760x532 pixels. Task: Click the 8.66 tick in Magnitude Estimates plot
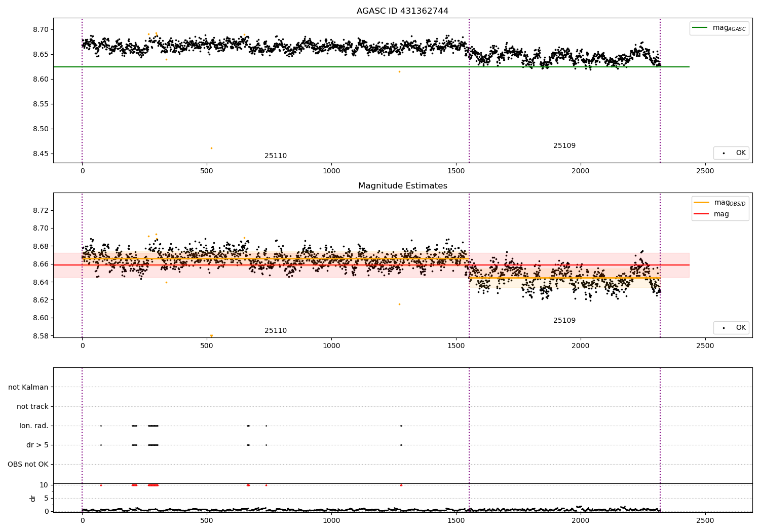[x=41, y=264]
